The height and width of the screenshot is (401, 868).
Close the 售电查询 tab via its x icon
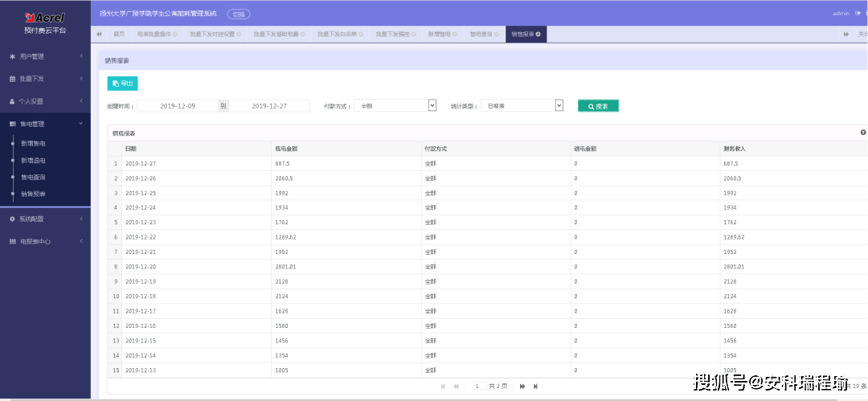point(497,35)
